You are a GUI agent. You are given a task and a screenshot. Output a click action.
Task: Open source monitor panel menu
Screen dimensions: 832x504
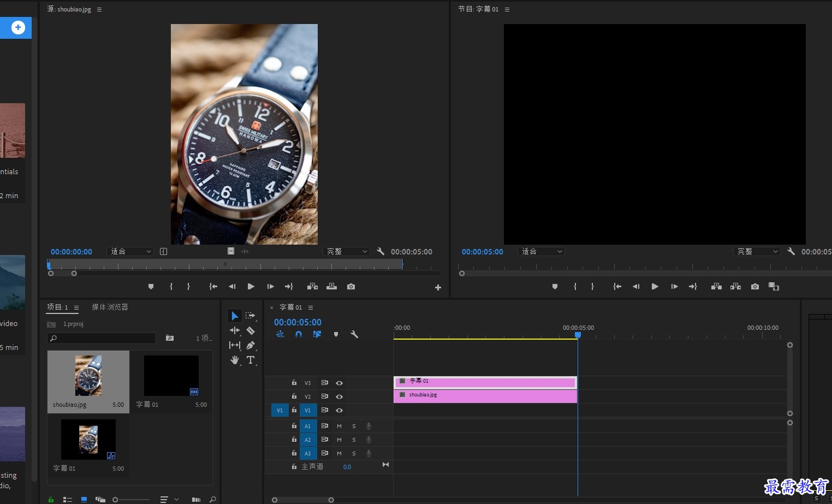pyautogui.click(x=99, y=9)
